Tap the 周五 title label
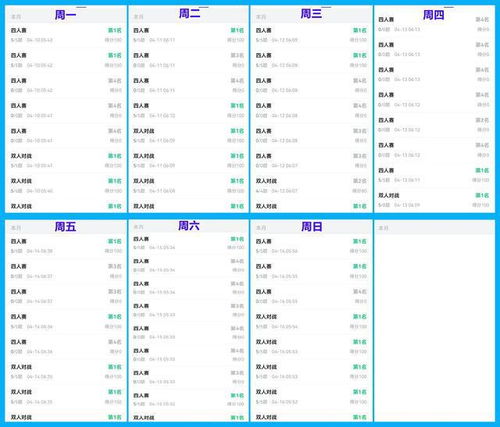This screenshot has height=427, width=500. point(65,227)
